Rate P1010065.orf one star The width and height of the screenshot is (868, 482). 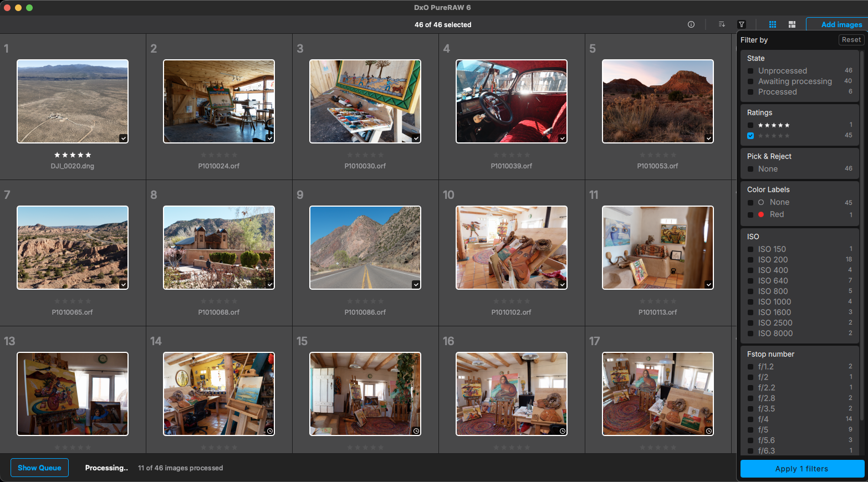click(58, 301)
